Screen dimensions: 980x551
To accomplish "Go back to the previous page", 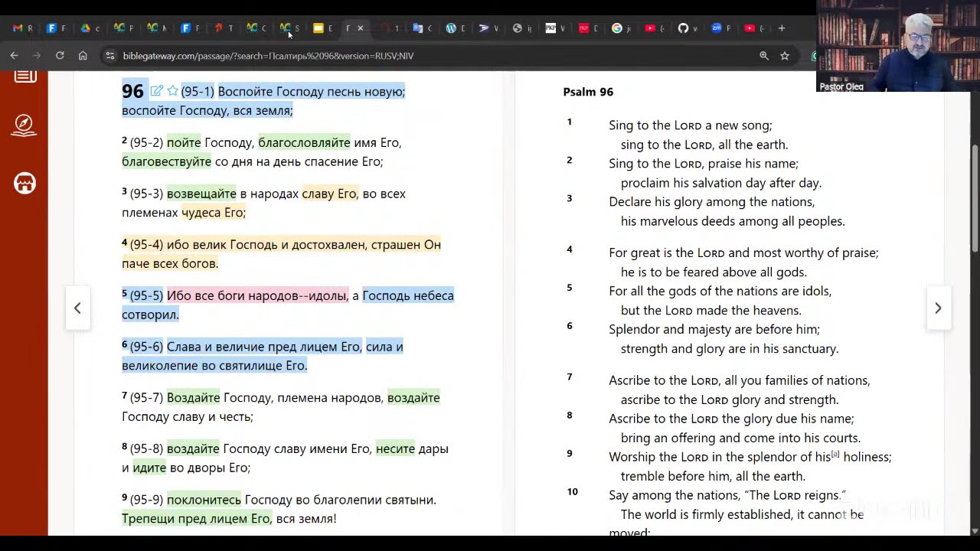I will (14, 55).
